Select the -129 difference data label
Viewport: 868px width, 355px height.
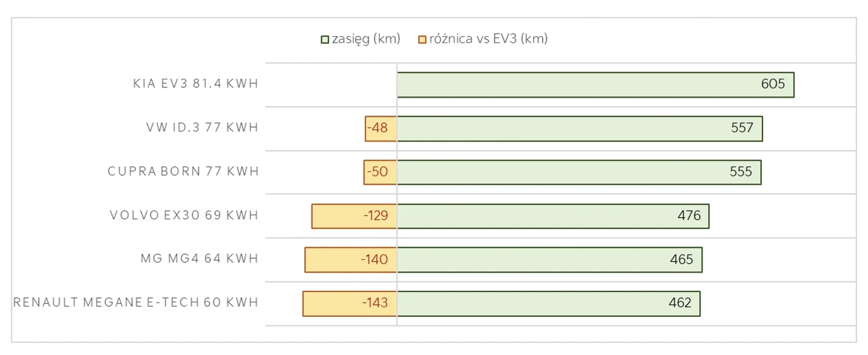376,215
